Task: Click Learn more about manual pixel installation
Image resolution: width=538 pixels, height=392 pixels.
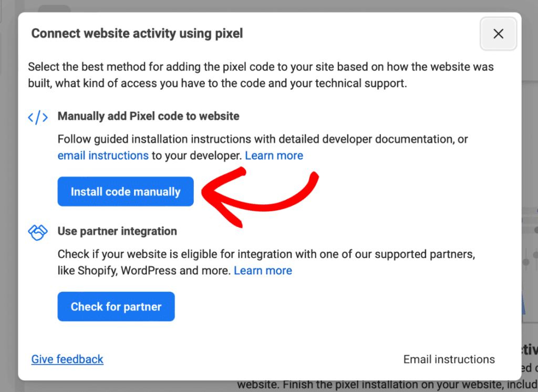Action: tap(274, 155)
